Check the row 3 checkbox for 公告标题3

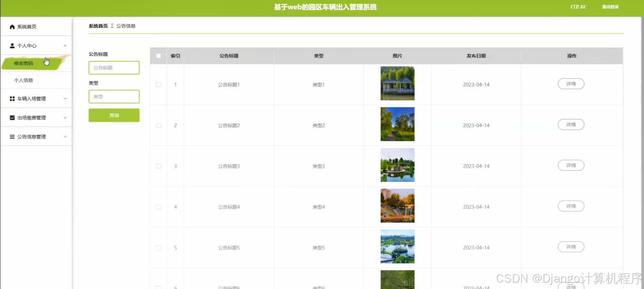[158, 166]
